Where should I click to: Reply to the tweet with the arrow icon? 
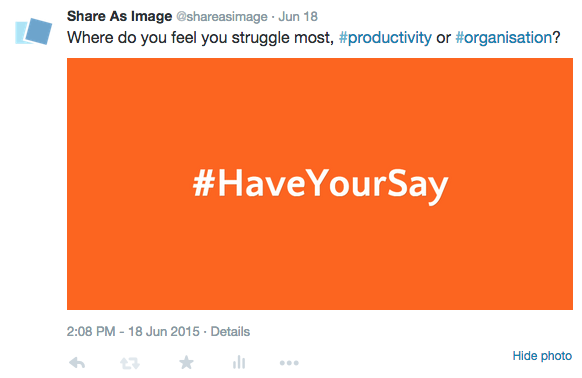pos(77,362)
